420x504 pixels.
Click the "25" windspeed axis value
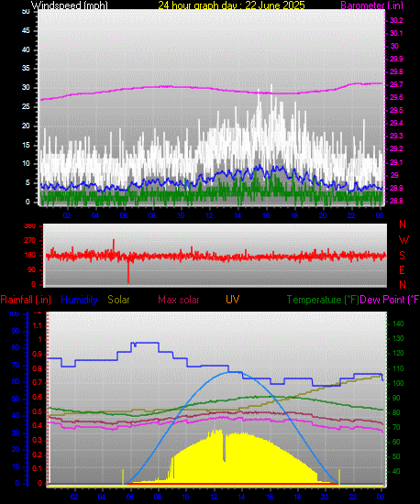[26, 106]
